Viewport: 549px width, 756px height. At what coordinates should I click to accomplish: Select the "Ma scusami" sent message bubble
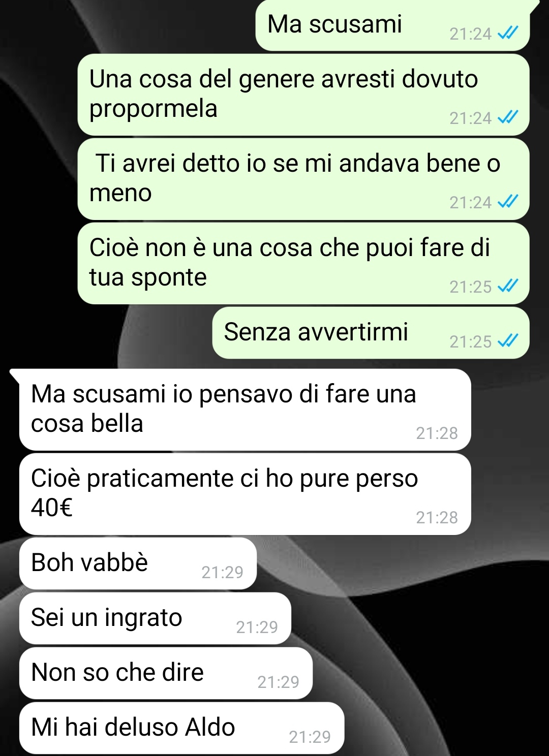tap(392, 25)
